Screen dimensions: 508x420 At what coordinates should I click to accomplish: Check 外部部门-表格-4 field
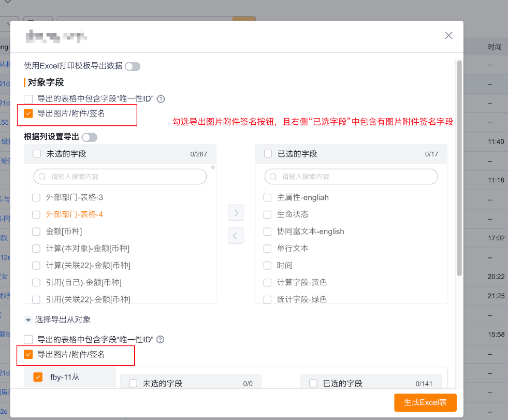(x=36, y=214)
